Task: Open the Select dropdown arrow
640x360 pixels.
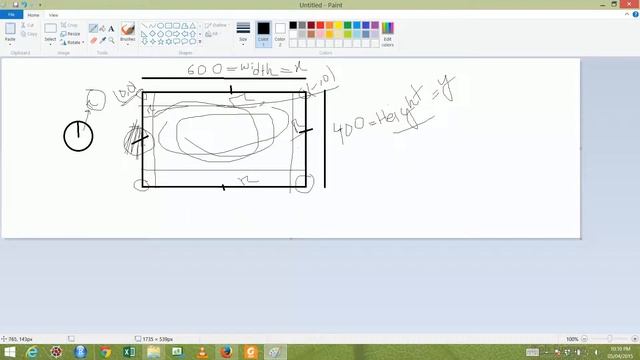Action: click(50, 44)
